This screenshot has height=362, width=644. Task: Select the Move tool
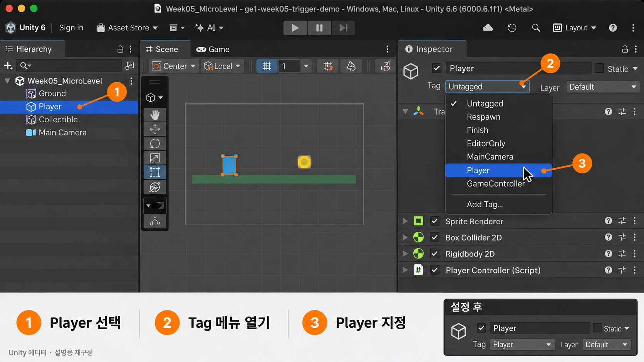[x=155, y=129]
